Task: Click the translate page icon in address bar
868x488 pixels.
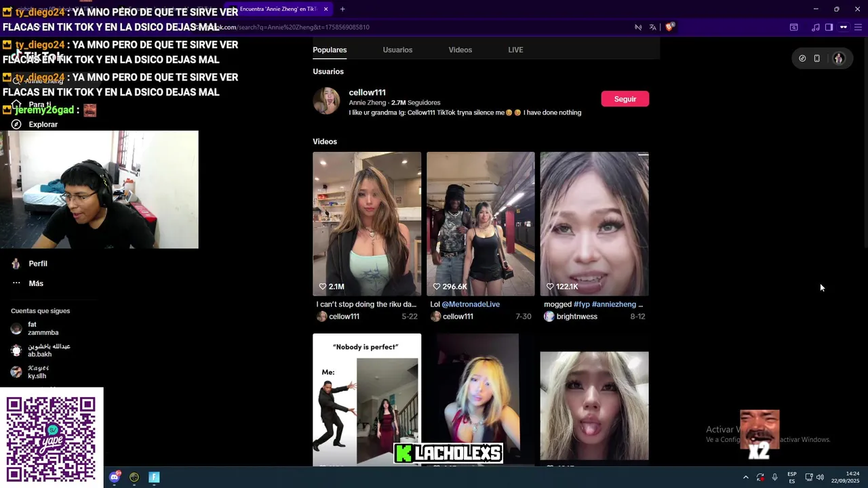Action: 652,27
